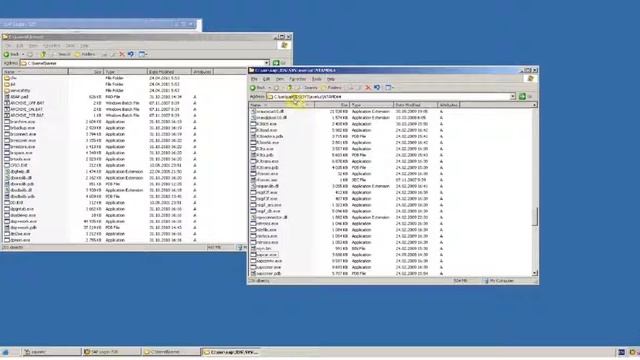Viewport: 640px width, 360px height.
Task: Click Forward button in the front Explorer window
Action: [x=277, y=88]
